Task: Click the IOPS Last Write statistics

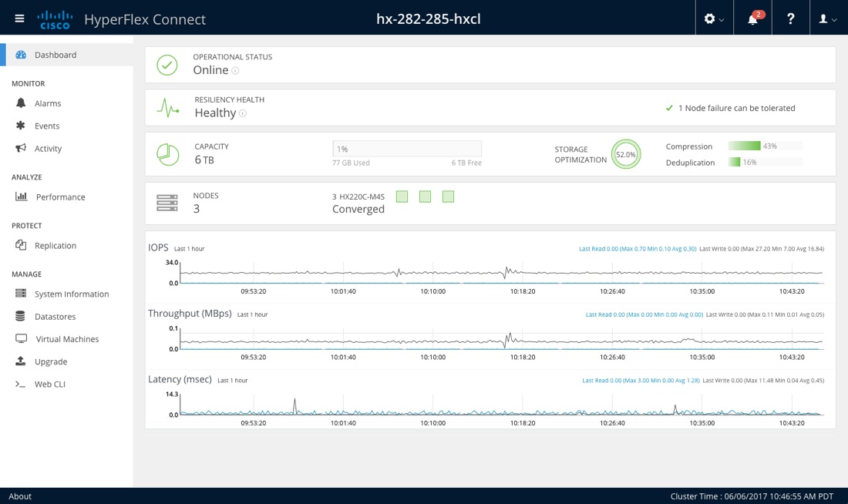Action: point(762,249)
